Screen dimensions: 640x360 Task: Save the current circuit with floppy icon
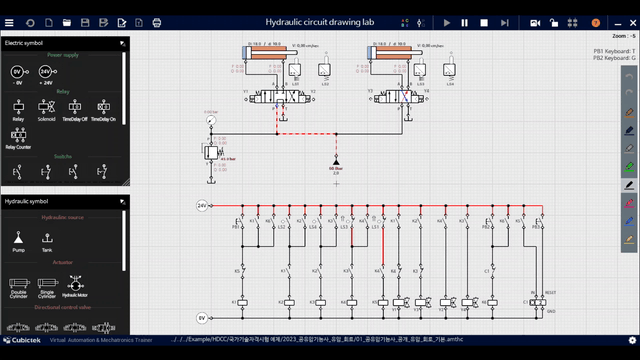tap(85, 22)
